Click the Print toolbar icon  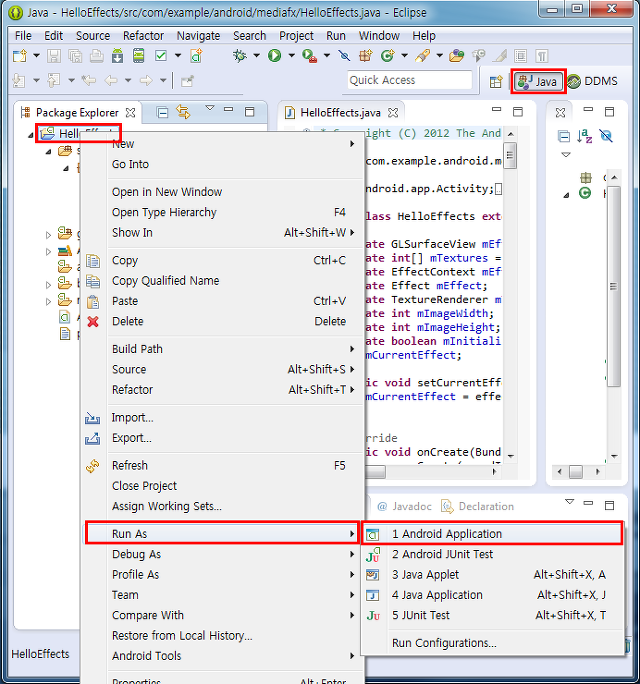point(96,56)
